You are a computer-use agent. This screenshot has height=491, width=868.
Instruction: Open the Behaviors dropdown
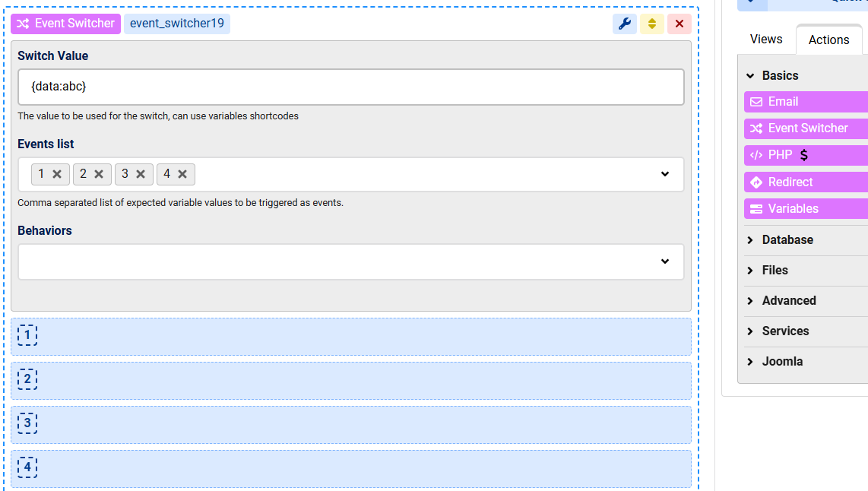[x=665, y=261]
